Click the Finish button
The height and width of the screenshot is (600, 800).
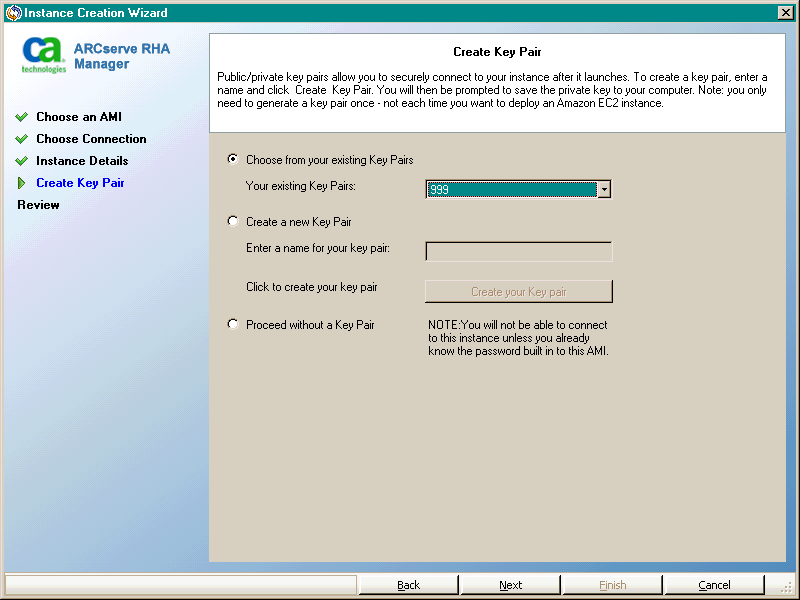[612, 585]
